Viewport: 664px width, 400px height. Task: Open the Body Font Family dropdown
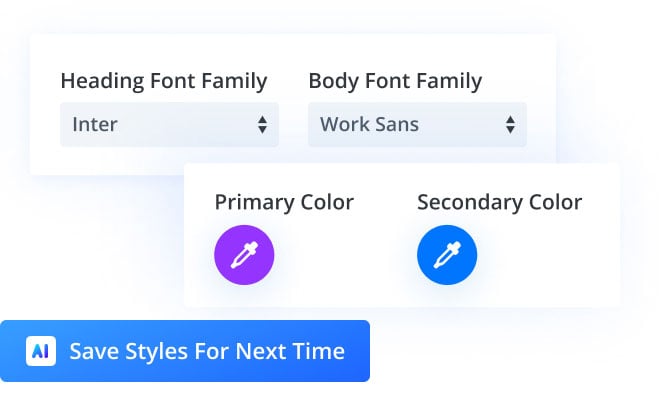point(417,125)
